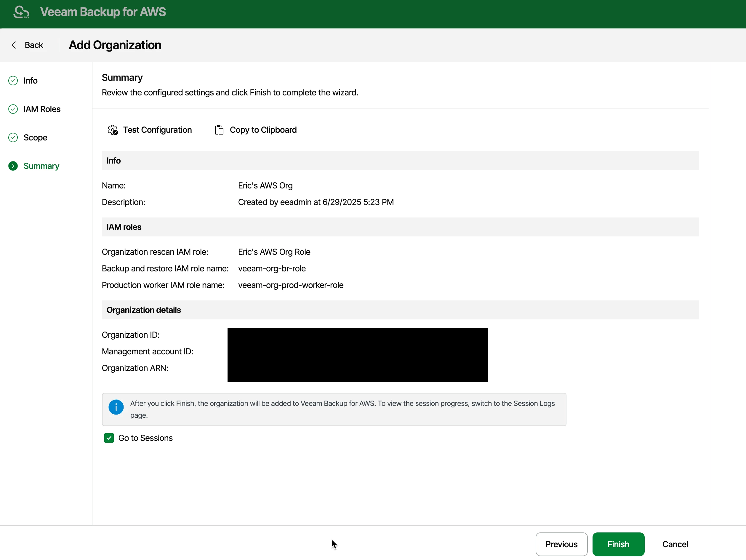The height and width of the screenshot is (560, 746).
Task: Click the IAM Roles step checkmark icon
Action: 13,109
